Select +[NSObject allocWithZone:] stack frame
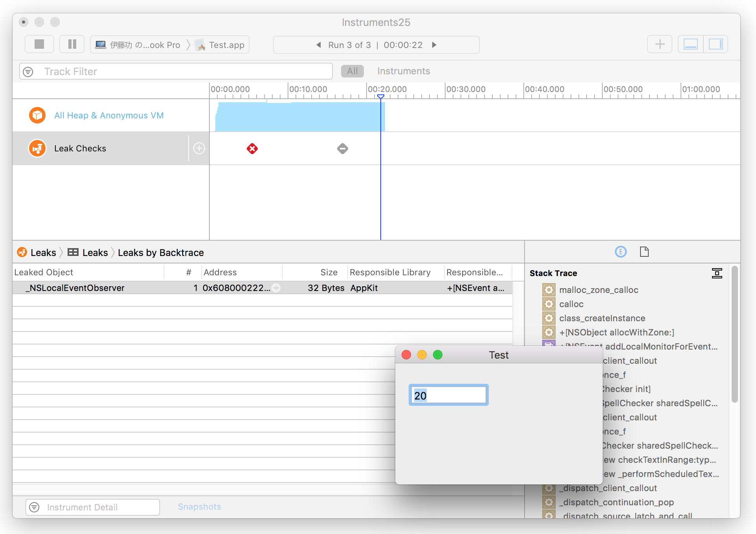This screenshot has height=534, width=756. pos(617,332)
